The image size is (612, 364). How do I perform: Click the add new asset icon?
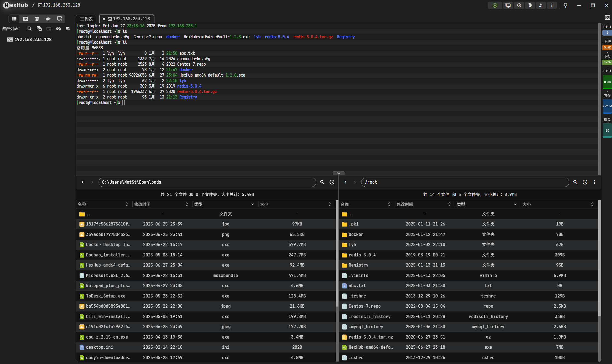(x=39, y=28)
